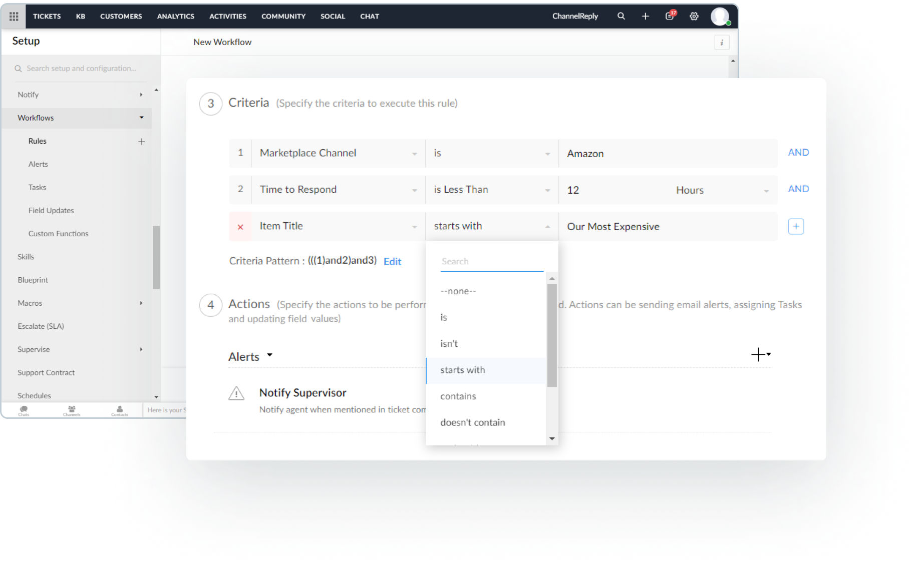924x578 pixels.
Task: Open the TICKETS menu
Action: [47, 16]
